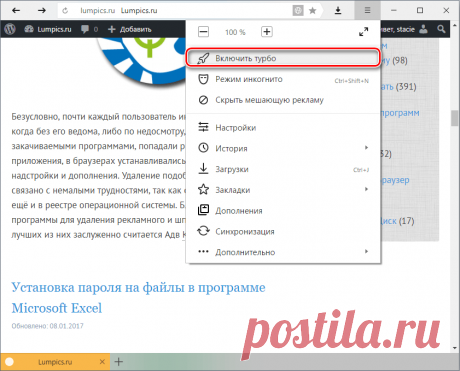Switch to the Lumpics.ru browser tab

pyautogui.click(x=55, y=362)
